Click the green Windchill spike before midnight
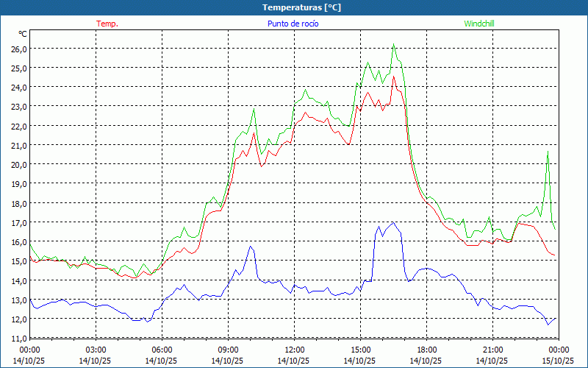 point(548,152)
